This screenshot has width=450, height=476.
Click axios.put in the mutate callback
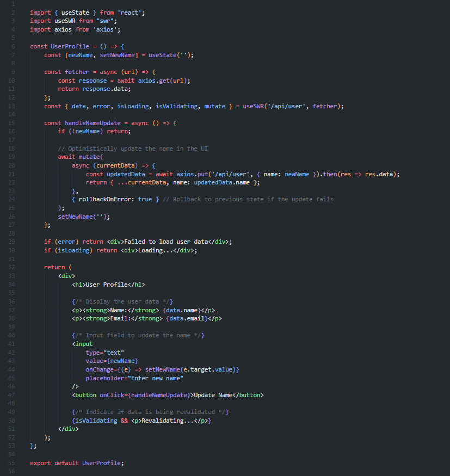click(x=193, y=174)
